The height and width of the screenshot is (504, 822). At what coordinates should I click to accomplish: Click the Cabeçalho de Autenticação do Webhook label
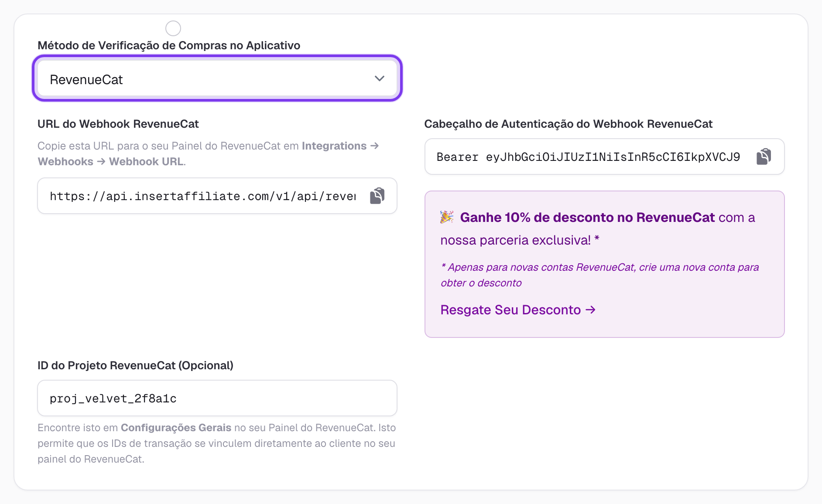[569, 124]
